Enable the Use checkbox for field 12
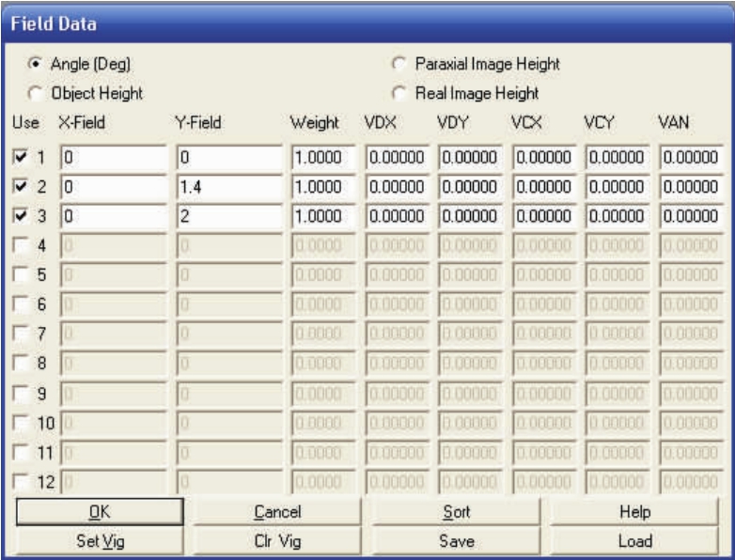735x560 pixels. (20, 481)
